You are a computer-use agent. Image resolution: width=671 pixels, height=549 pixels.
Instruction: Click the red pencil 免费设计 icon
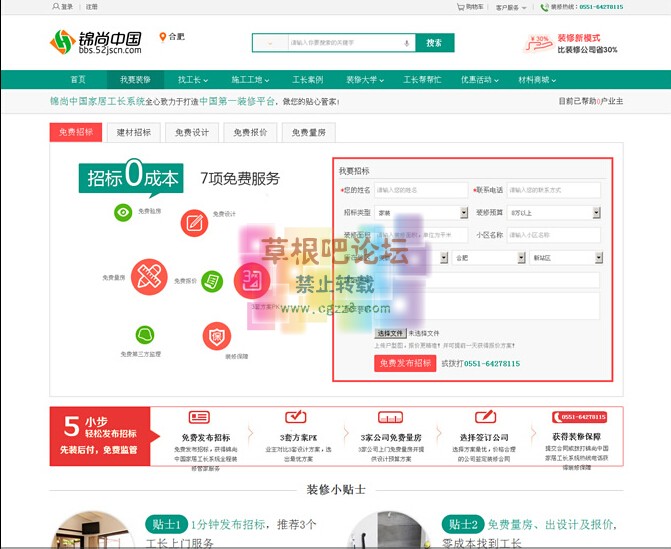click(194, 223)
